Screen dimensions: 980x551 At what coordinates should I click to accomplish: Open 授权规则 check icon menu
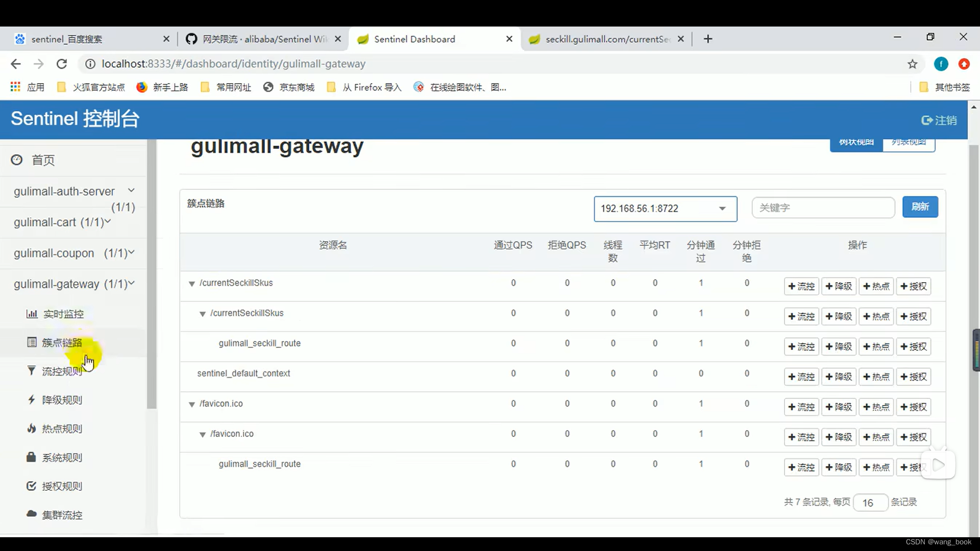point(32,486)
